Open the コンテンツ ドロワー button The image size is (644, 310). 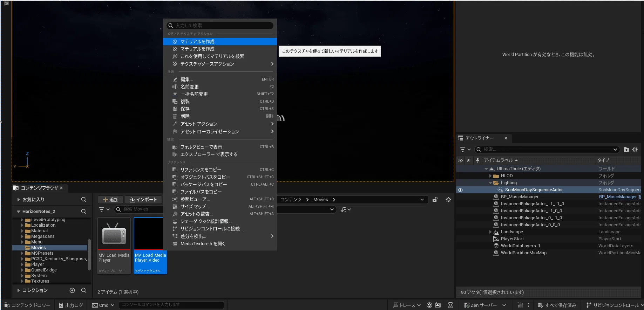27,305
